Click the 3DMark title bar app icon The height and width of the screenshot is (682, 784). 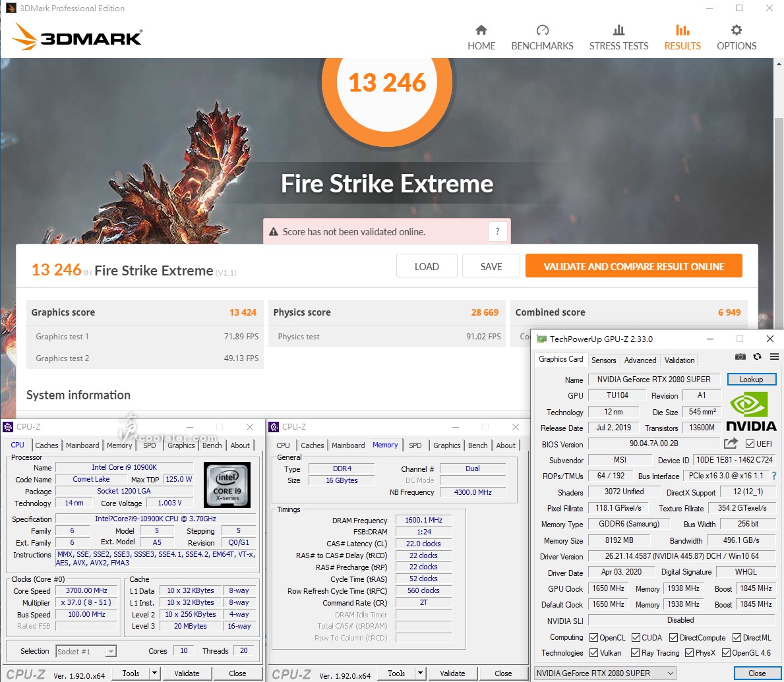(x=10, y=8)
